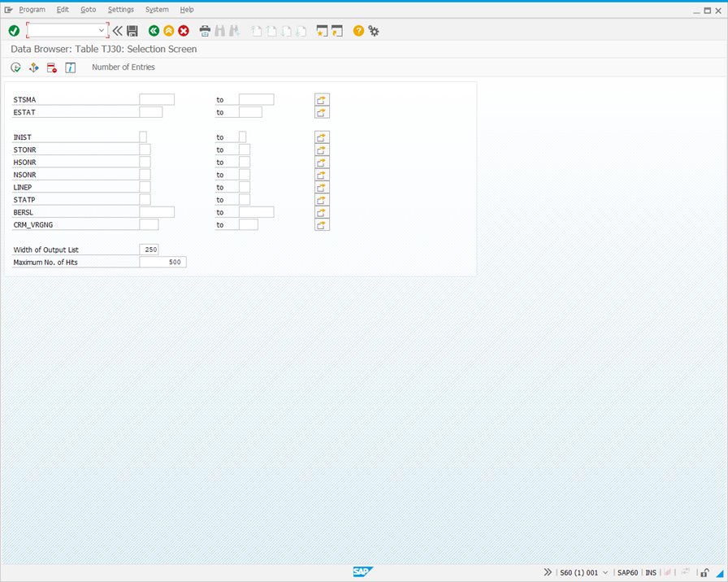
Task: Select the Width of Output List field
Action: click(149, 250)
